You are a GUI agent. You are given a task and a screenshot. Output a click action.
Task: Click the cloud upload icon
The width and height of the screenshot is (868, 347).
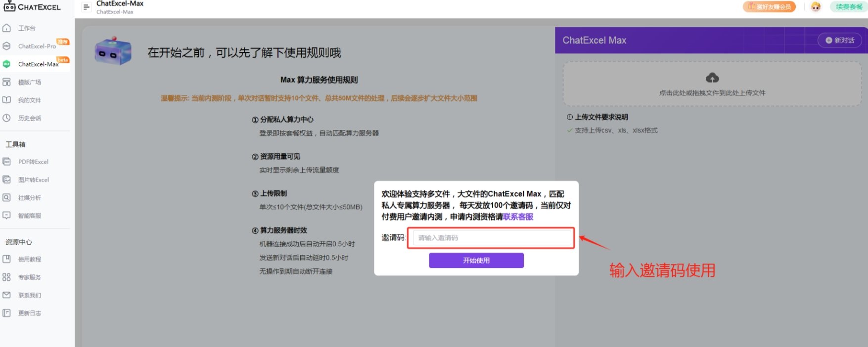[712, 78]
